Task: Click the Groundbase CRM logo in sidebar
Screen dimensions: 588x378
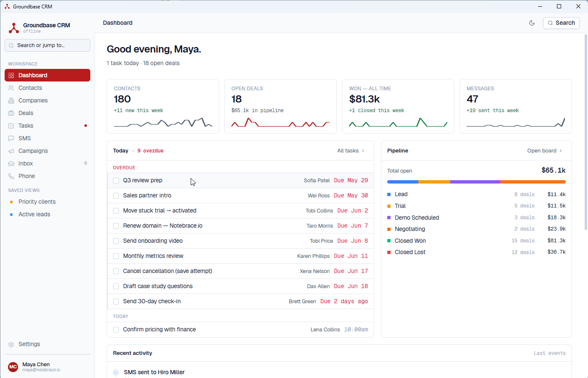Action: (14, 28)
